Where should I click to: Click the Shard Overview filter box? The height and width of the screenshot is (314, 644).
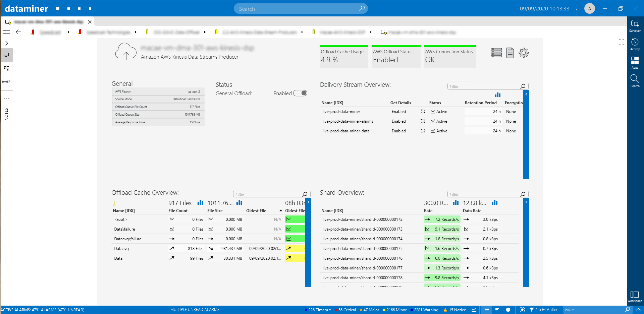(488, 194)
